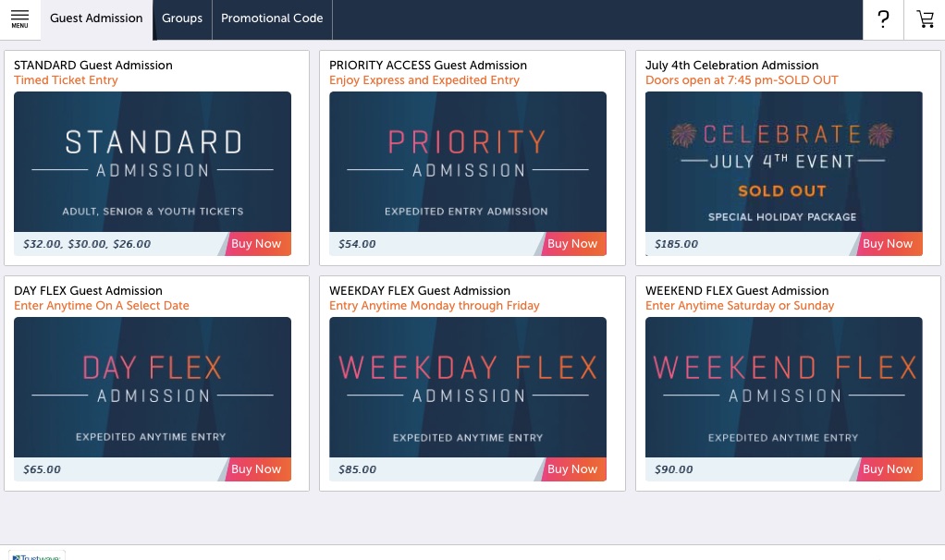Click the Trustwave security badge

37,555
